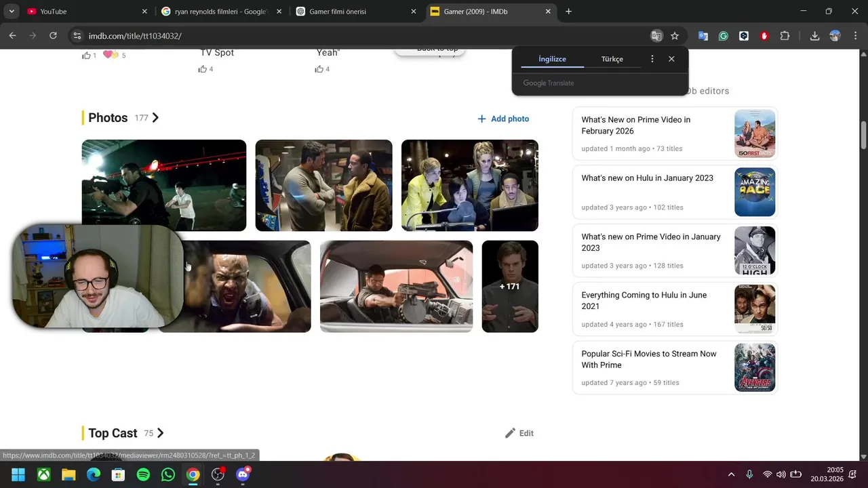Click the Edit cast button

coord(519,433)
